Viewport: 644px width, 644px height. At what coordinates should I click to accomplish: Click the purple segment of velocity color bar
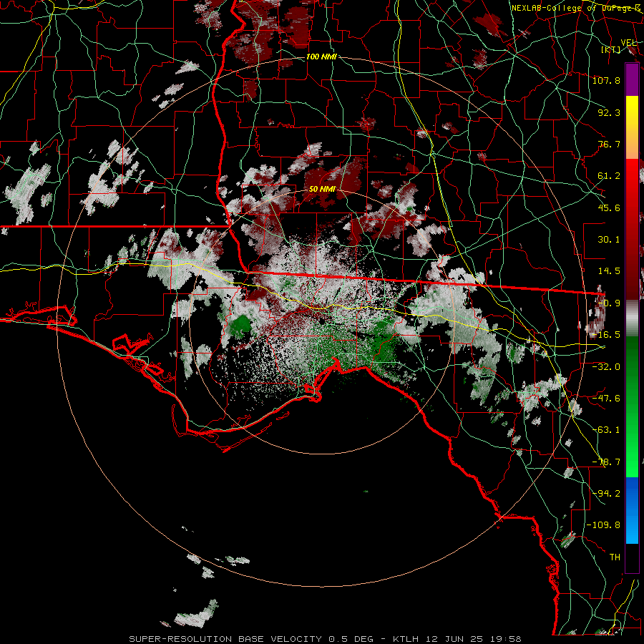(632, 80)
